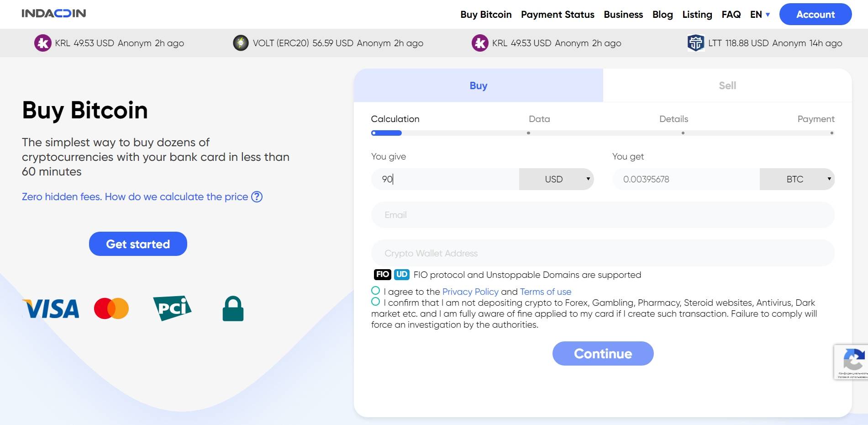The height and width of the screenshot is (425, 868).
Task: Check the no Forex/Gambling confirmation circle
Action: click(375, 302)
